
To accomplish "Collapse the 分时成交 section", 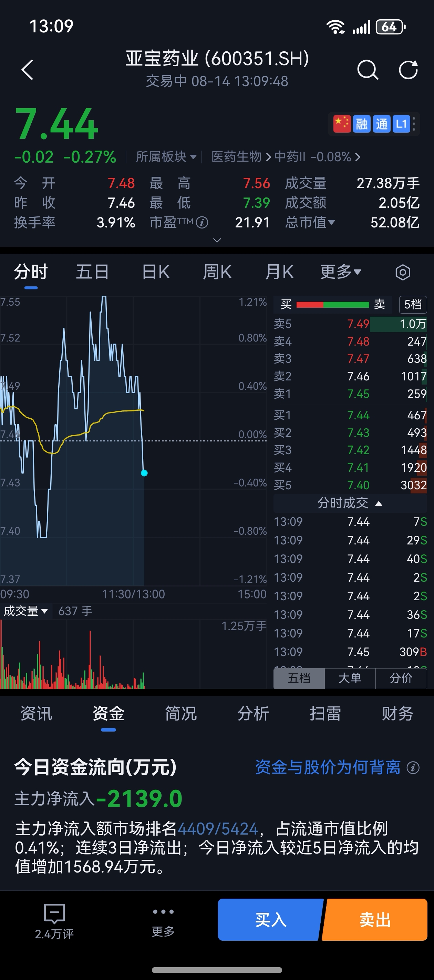I will click(350, 503).
